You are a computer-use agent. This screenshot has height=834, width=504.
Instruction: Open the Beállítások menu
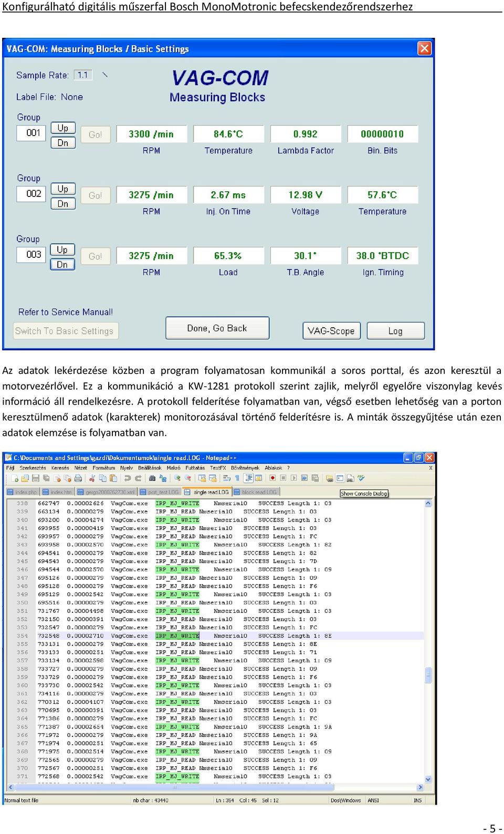pyautogui.click(x=150, y=468)
